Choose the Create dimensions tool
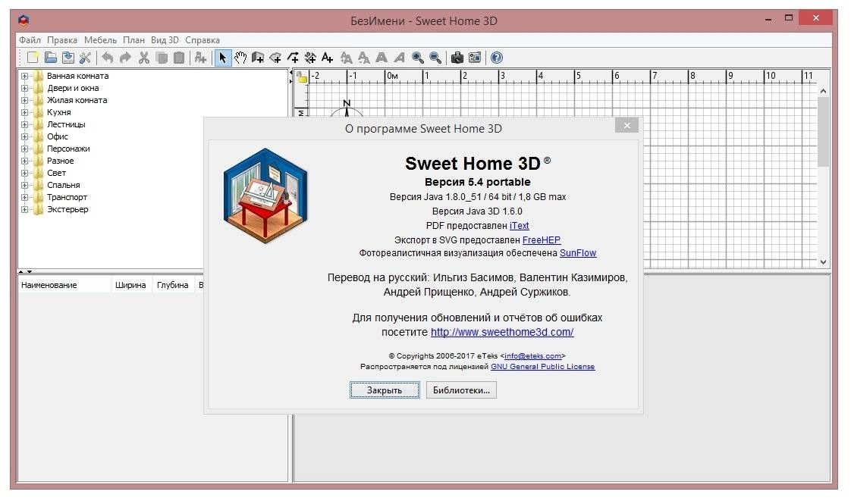The height and width of the screenshot is (504, 851). coord(310,58)
